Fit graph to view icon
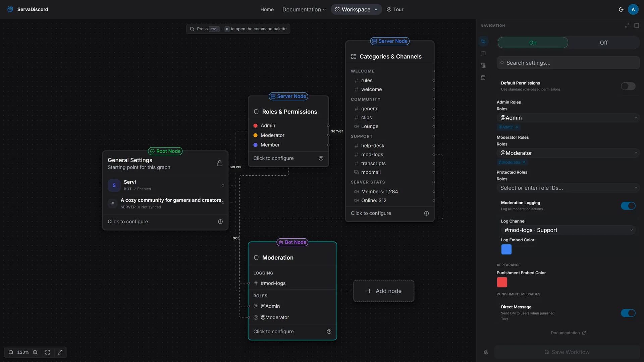Screen dimensions: 644x362 (x=48, y=352)
